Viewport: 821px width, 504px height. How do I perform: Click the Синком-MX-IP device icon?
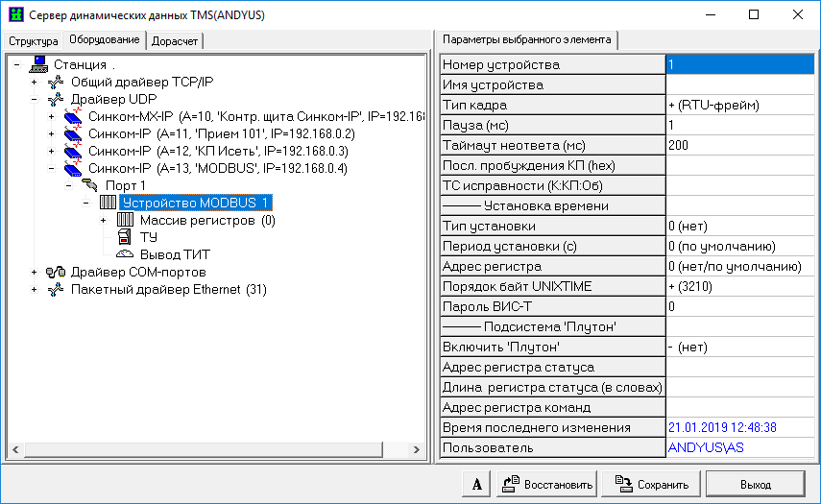(x=73, y=116)
